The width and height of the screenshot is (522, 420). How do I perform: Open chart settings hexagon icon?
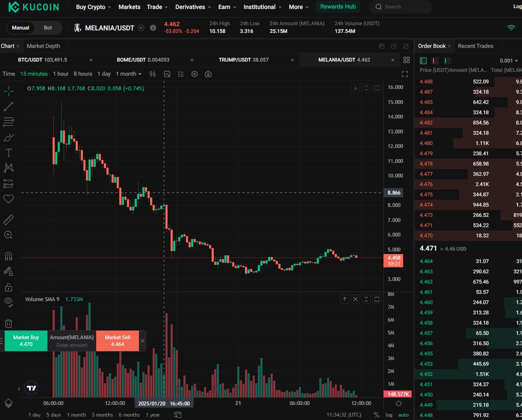click(x=195, y=74)
